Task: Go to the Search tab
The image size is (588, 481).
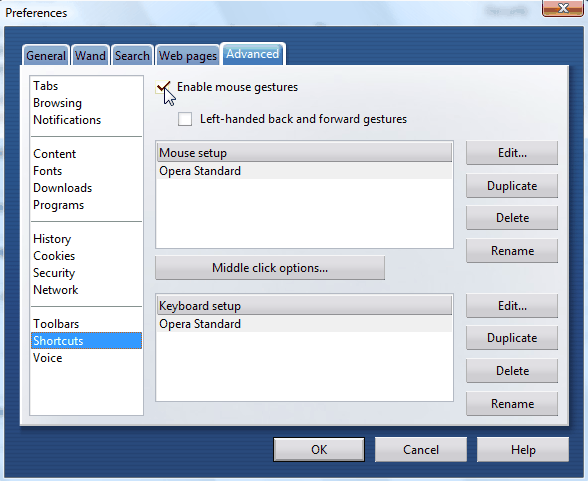Action: (132, 56)
